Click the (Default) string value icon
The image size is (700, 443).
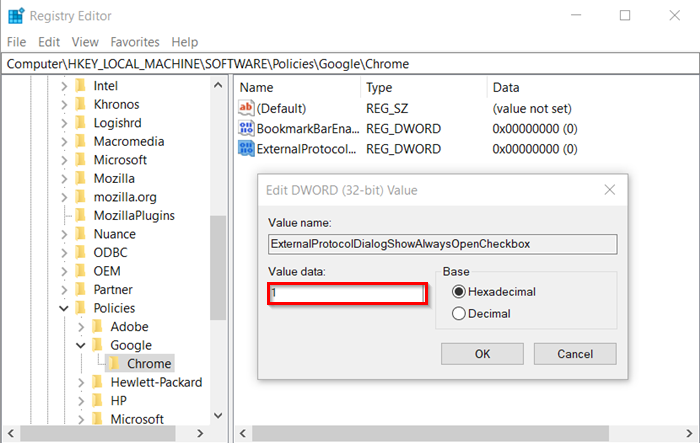[x=246, y=108]
